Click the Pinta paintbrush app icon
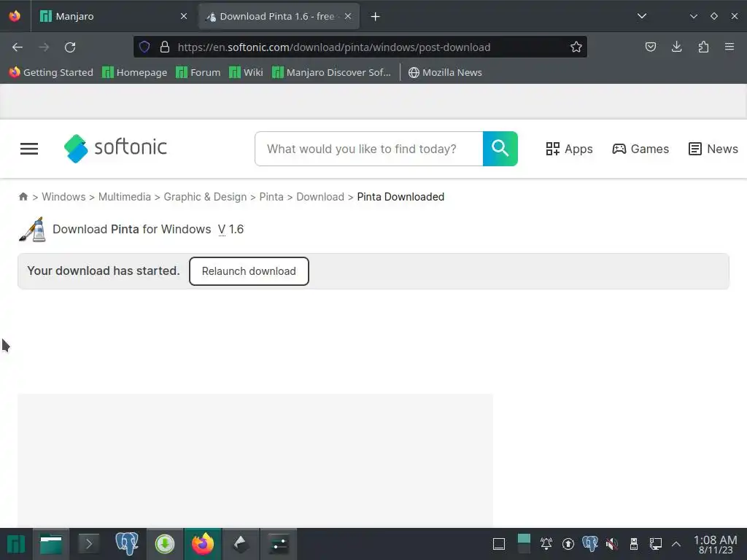Image resolution: width=747 pixels, height=560 pixels. coord(32,230)
